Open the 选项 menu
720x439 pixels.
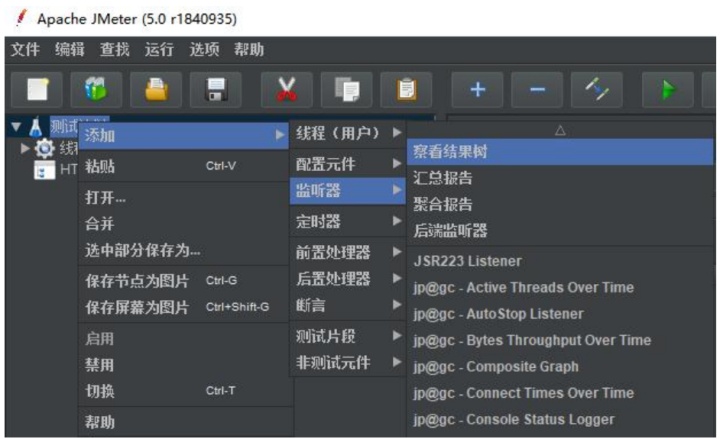204,49
